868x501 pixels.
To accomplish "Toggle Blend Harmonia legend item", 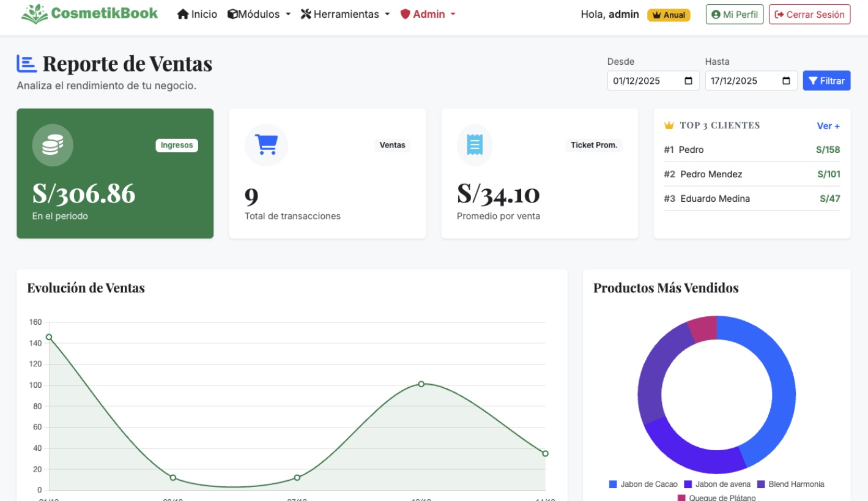I will (x=790, y=484).
